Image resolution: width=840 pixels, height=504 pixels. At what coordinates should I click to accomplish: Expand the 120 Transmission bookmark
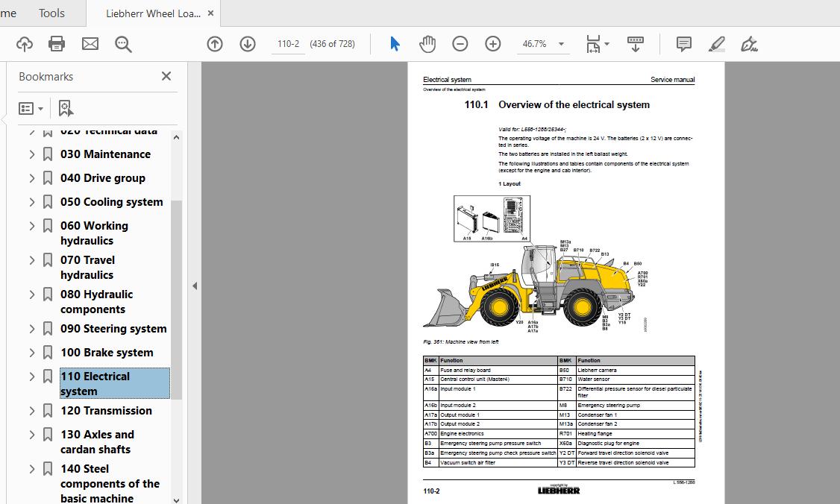coord(31,411)
